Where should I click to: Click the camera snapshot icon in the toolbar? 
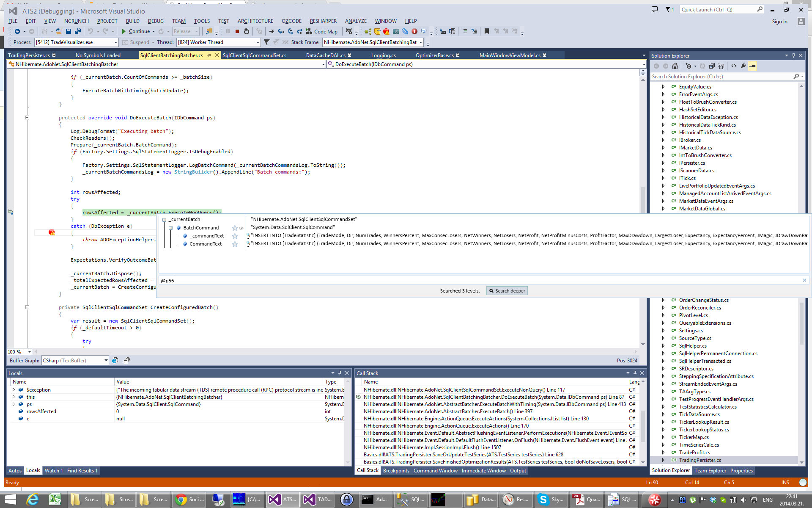point(396,31)
